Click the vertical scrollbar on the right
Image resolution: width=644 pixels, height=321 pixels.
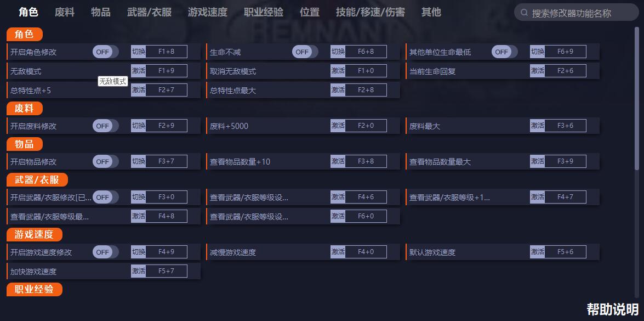(x=637, y=99)
